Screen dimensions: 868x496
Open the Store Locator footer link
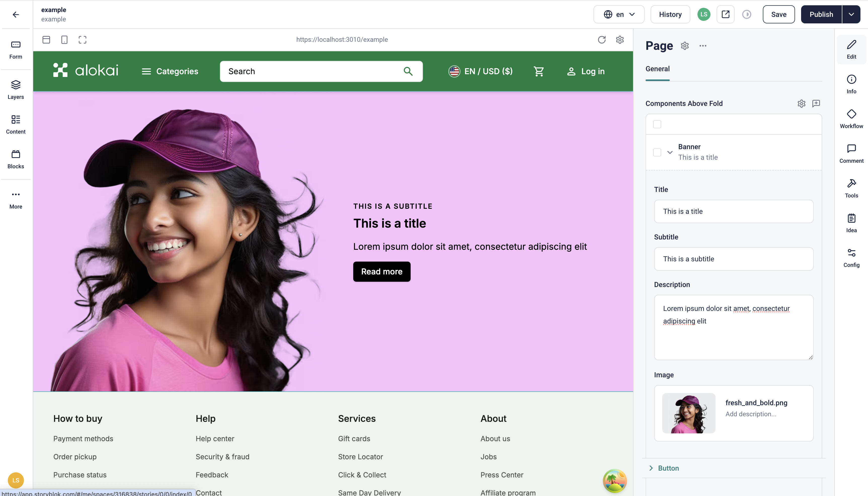pyautogui.click(x=361, y=457)
